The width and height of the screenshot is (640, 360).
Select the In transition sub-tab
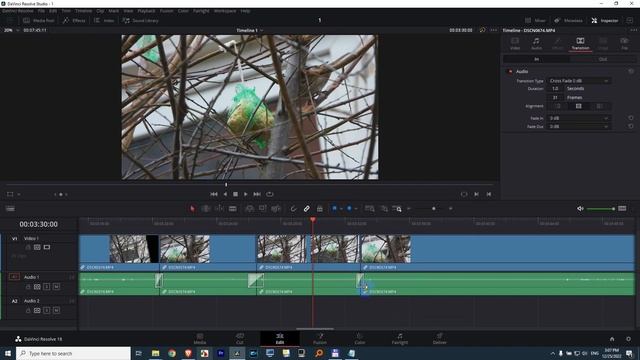pyautogui.click(x=536, y=59)
